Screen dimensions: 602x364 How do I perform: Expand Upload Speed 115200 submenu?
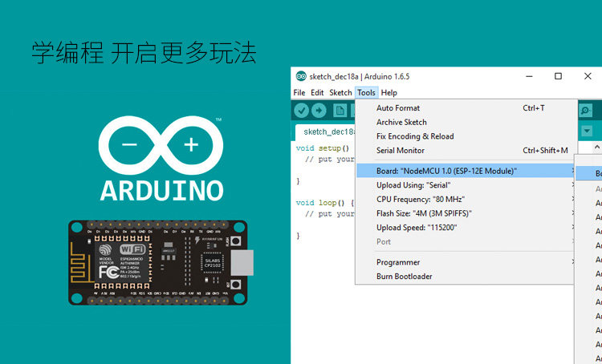tap(466, 228)
